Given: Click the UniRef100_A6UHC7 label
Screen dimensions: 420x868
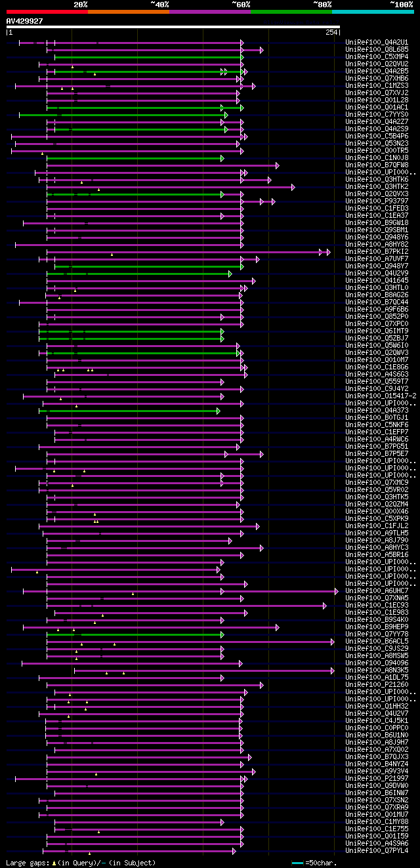Looking at the screenshot, I should tap(377, 590).
